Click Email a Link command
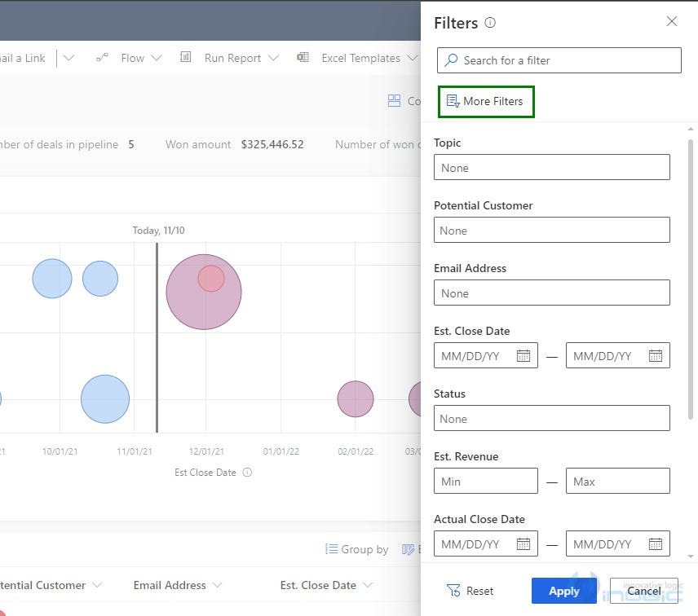 [x=22, y=58]
